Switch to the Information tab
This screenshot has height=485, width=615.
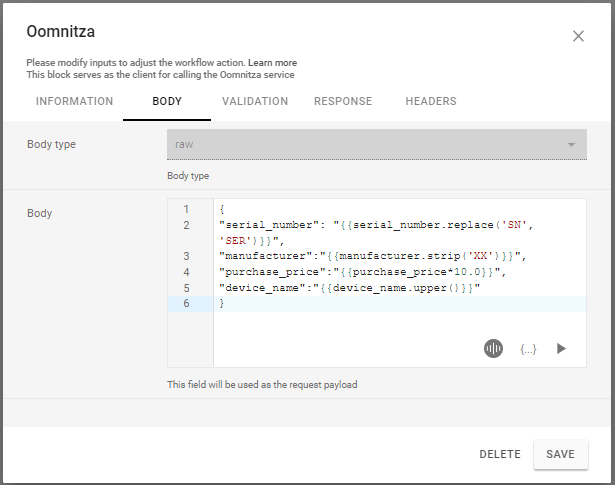click(x=74, y=101)
